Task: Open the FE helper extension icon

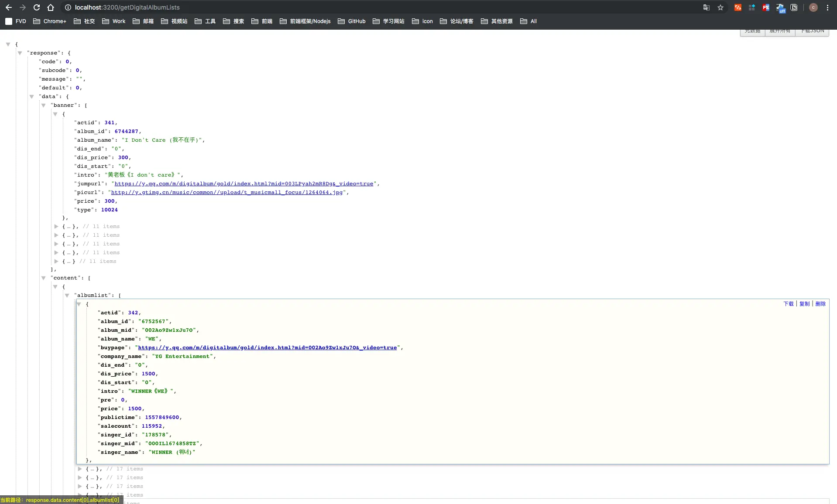Action: coord(766,7)
